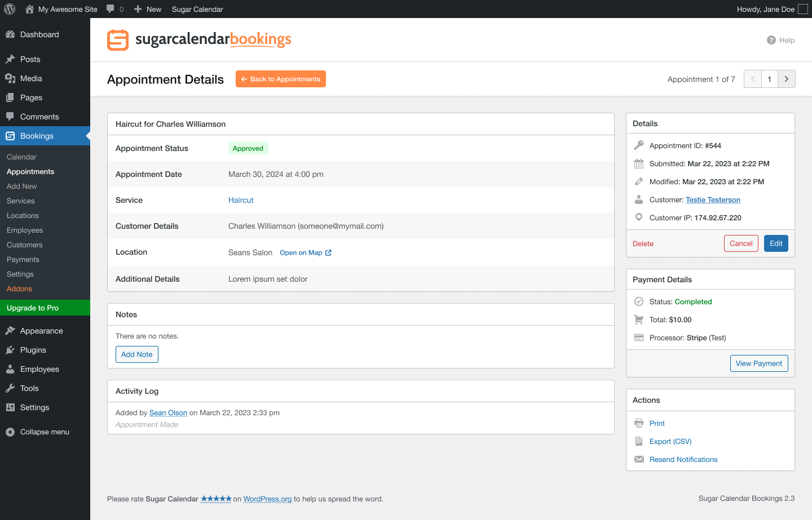Open the comments bubble in admin bar
Screen dimensions: 812x520
click(114, 9)
